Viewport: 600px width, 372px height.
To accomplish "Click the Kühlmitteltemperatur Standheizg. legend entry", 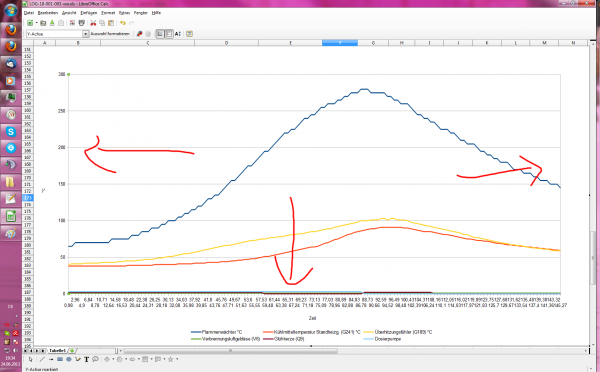I will click(312, 332).
